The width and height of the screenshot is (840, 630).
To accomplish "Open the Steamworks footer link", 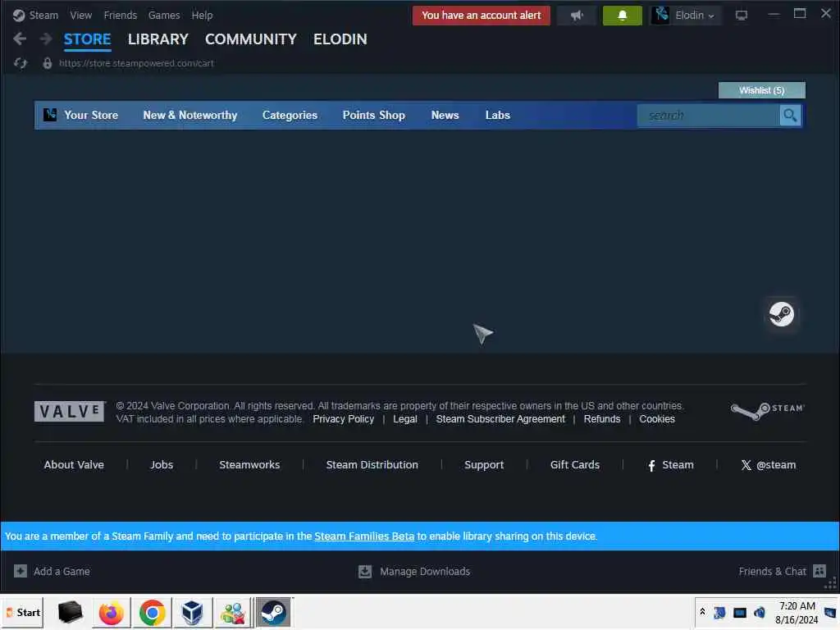I will tap(249, 465).
